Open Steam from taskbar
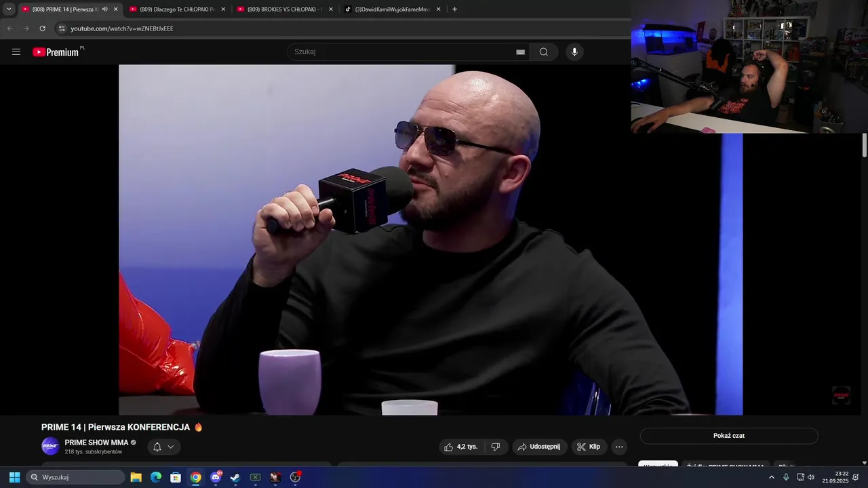Image resolution: width=868 pixels, height=488 pixels. pyautogui.click(x=235, y=477)
